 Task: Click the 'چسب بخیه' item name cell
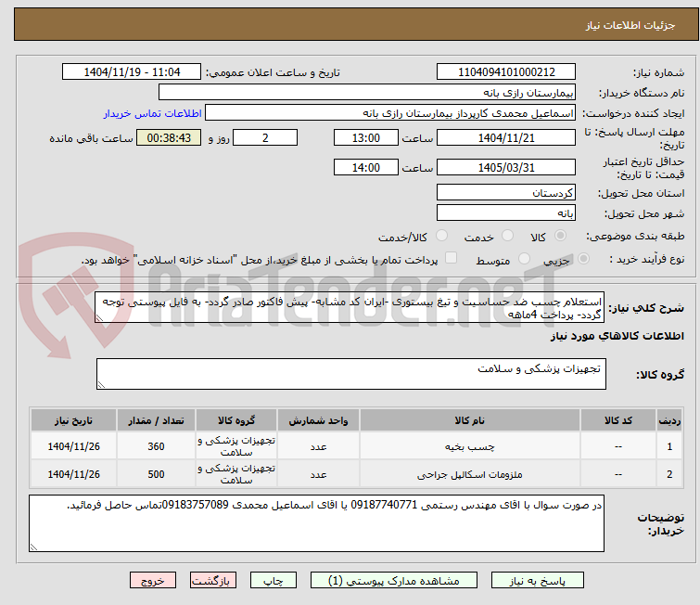coord(470,446)
